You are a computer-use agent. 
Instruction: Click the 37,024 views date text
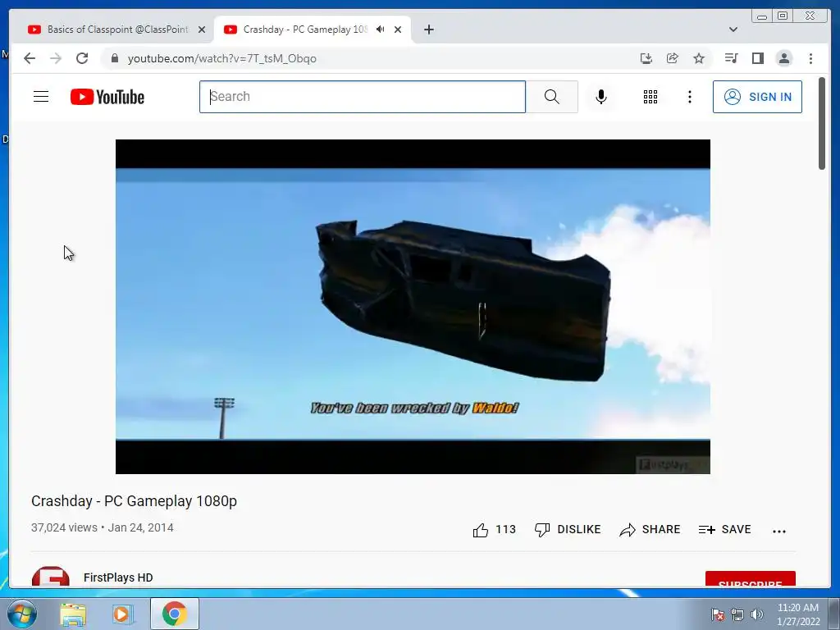point(103,527)
